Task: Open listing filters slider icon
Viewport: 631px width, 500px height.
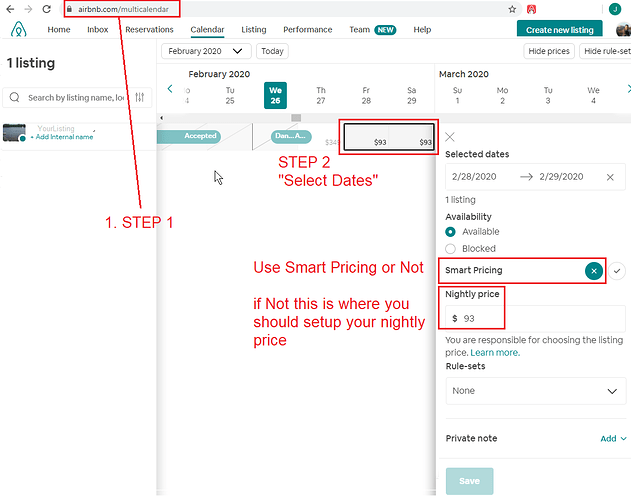Action: tap(139, 97)
